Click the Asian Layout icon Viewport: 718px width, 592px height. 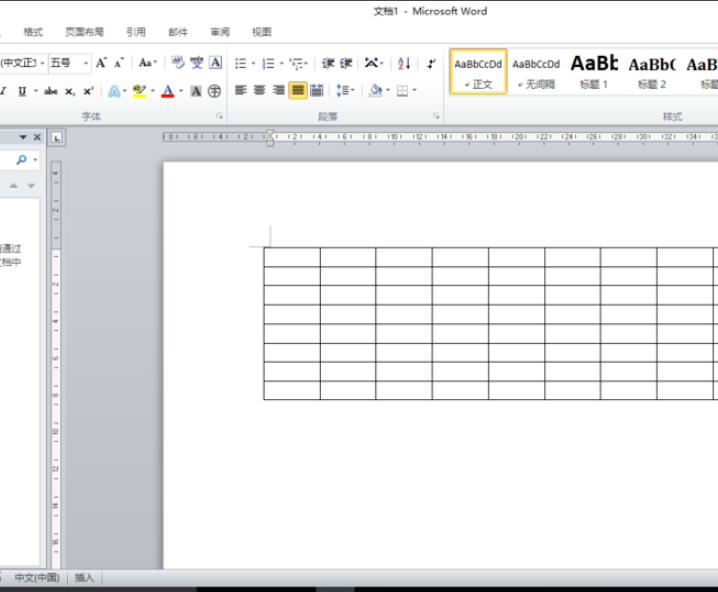[x=371, y=63]
